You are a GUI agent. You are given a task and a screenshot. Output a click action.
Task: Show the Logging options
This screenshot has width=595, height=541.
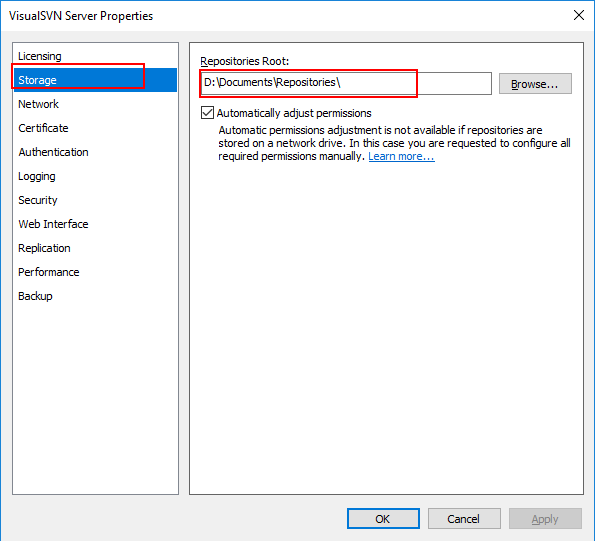click(x=95, y=176)
